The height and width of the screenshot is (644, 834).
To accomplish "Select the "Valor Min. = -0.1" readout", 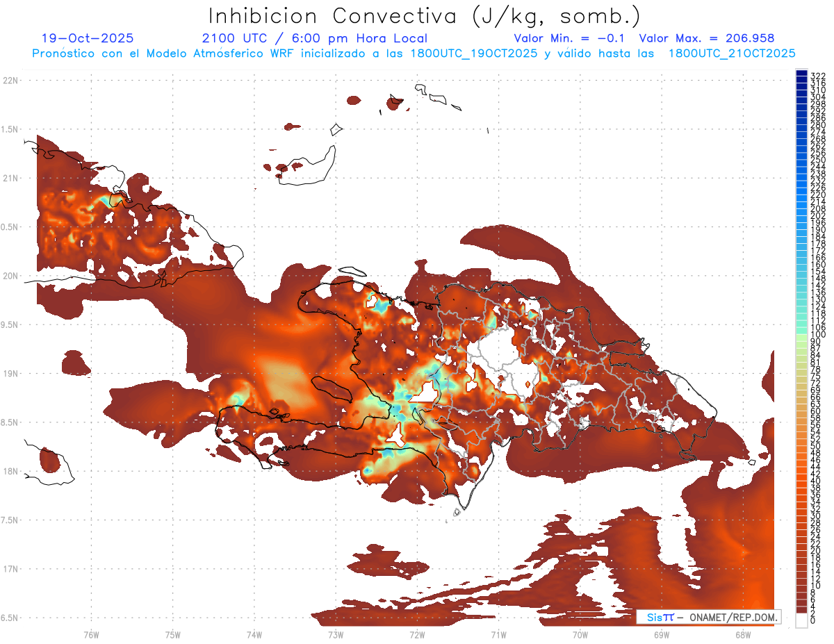I will (571, 38).
